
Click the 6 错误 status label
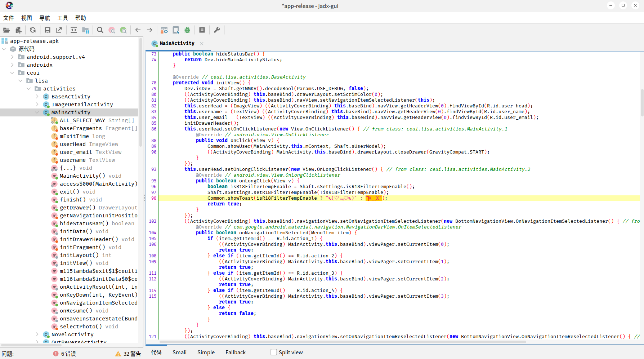[x=68, y=354]
